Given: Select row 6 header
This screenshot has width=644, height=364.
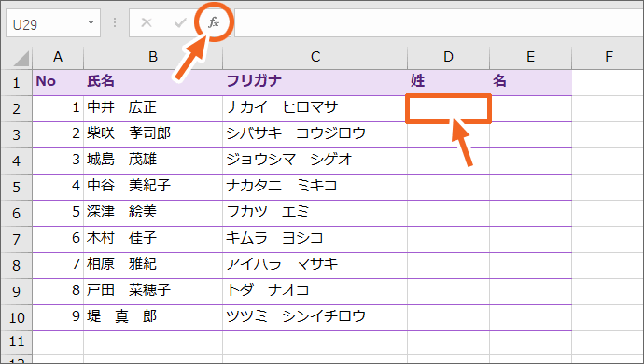Looking at the screenshot, I should coord(17,213).
